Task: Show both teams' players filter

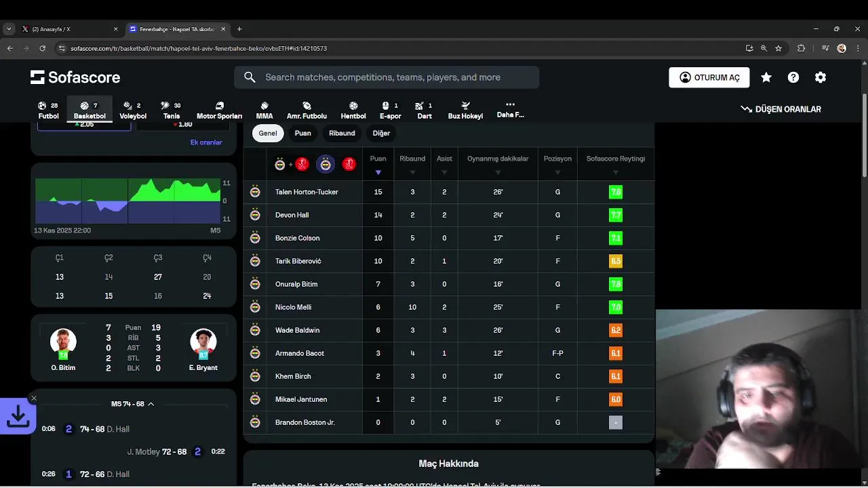Action: [291, 164]
